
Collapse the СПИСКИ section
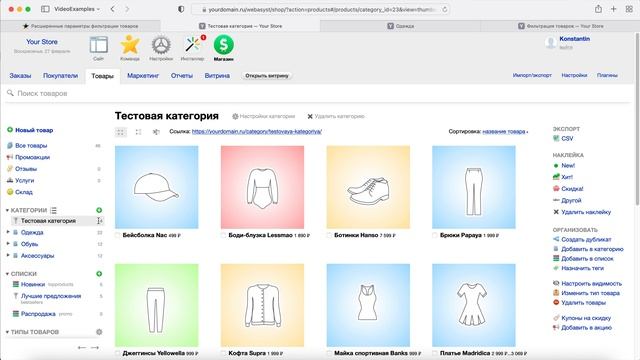click(7, 274)
